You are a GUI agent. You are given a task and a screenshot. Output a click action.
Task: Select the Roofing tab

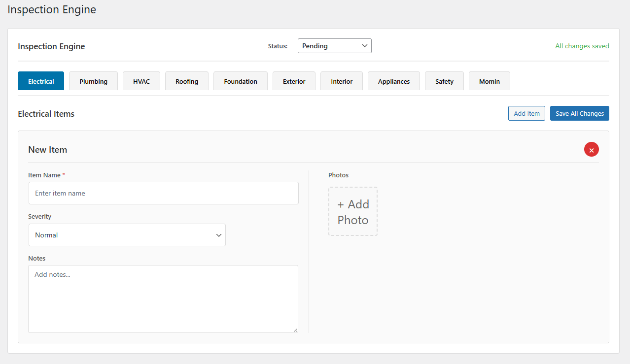tap(187, 81)
